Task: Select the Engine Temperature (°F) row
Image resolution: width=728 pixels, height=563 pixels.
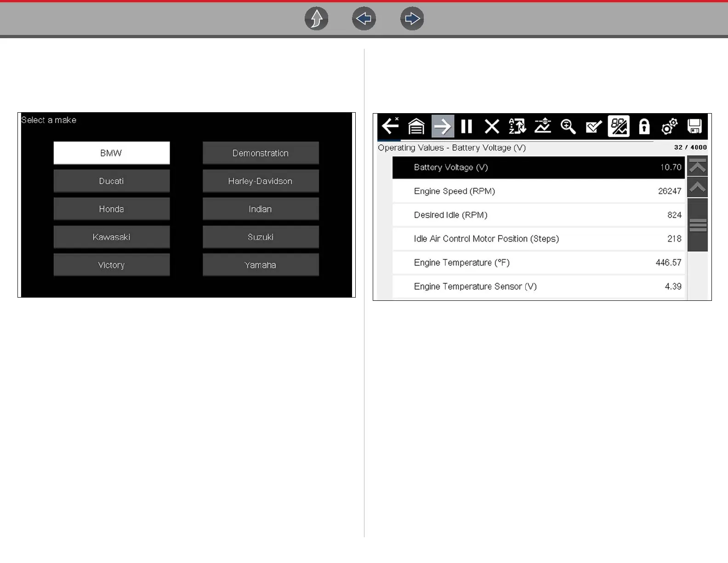Action: [x=539, y=263]
